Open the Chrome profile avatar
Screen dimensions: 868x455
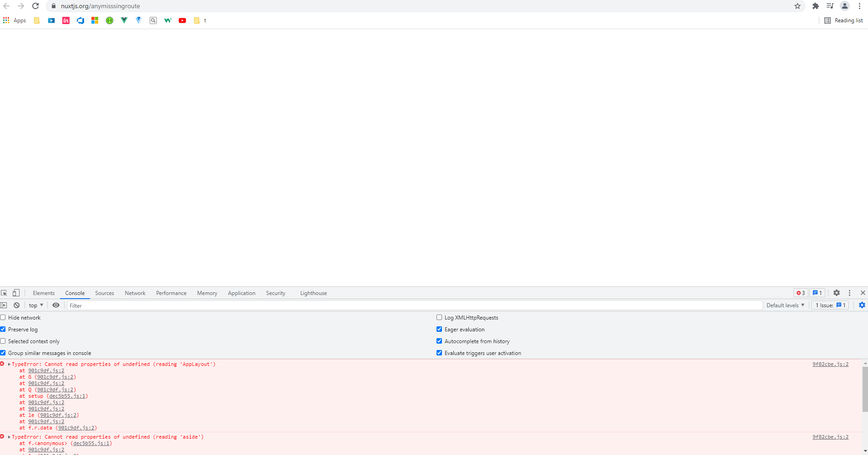[845, 6]
